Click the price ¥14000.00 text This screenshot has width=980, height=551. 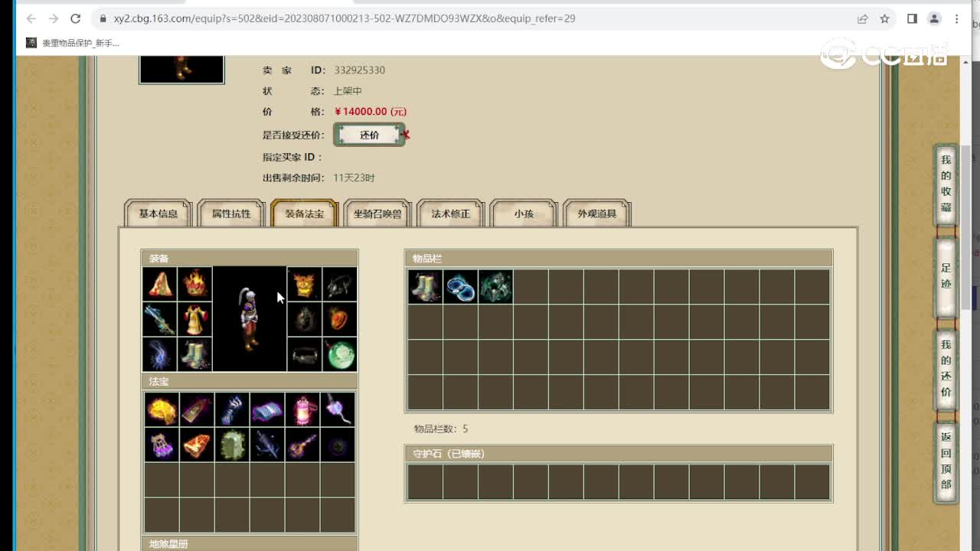click(x=371, y=112)
